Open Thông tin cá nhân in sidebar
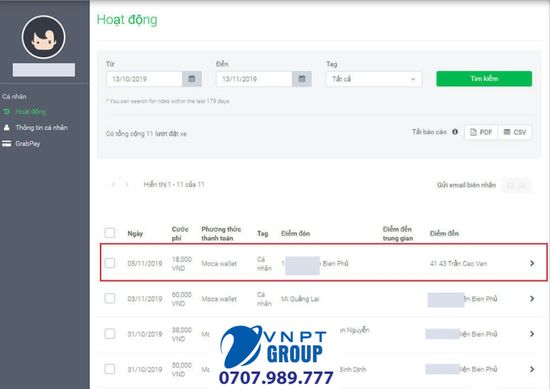The image size is (550, 389). point(41,128)
